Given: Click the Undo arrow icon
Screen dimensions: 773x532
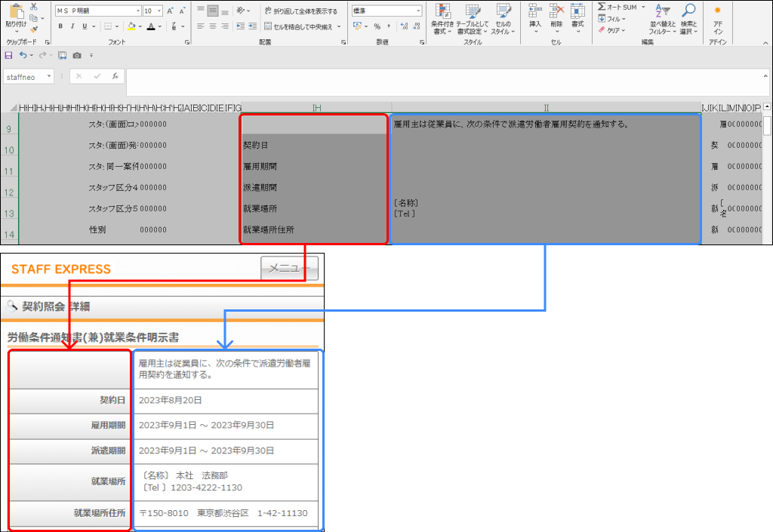Looking at the screenshot, I should point(23,55).
